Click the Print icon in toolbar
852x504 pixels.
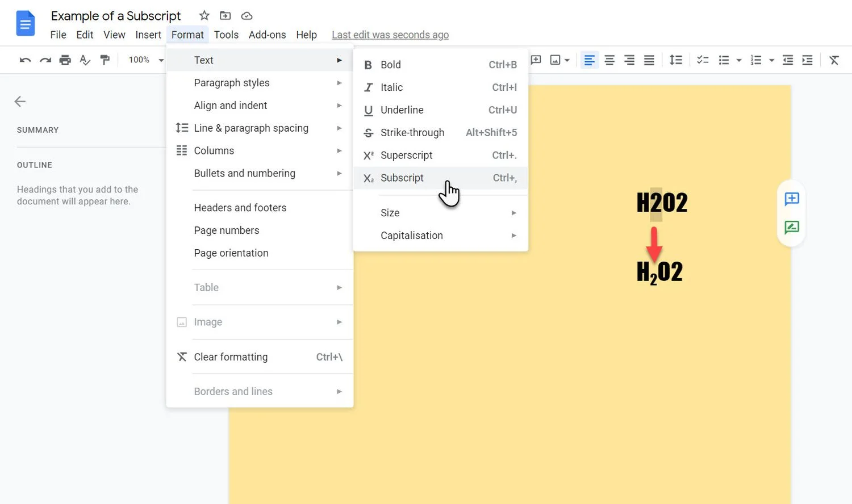pos(65,60)
